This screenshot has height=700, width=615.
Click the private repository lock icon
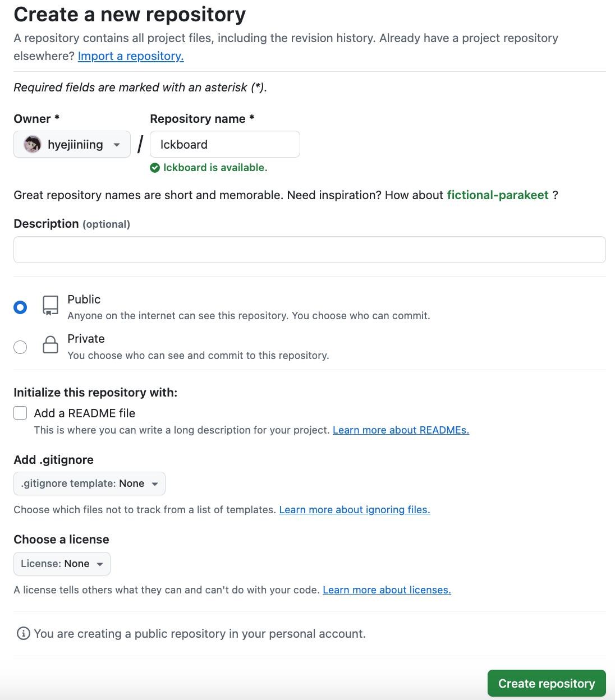(51, 345)
